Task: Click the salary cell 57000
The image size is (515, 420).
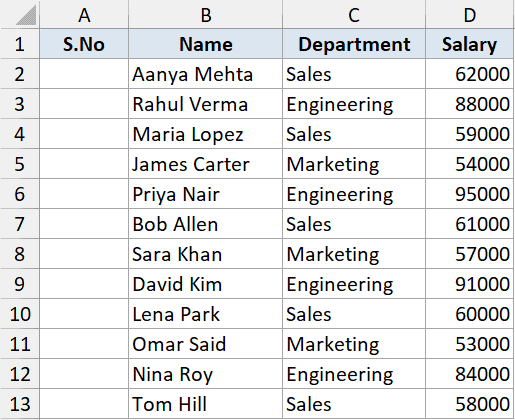Action: 469,254
